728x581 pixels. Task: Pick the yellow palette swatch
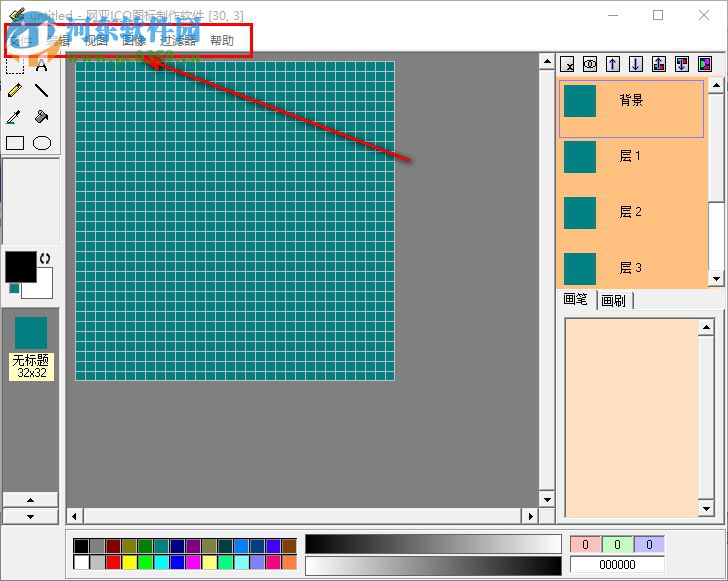click(129, 562)
